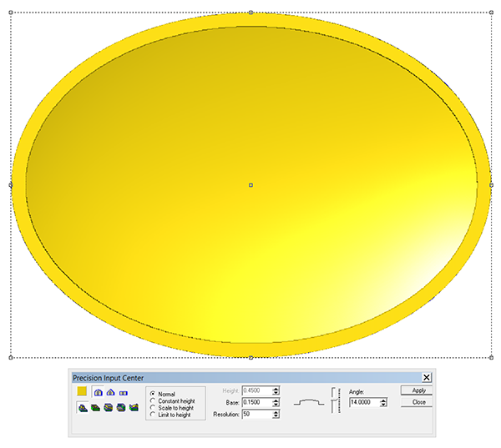Click the bottom-left selection handle

click(x=11, y=357)
